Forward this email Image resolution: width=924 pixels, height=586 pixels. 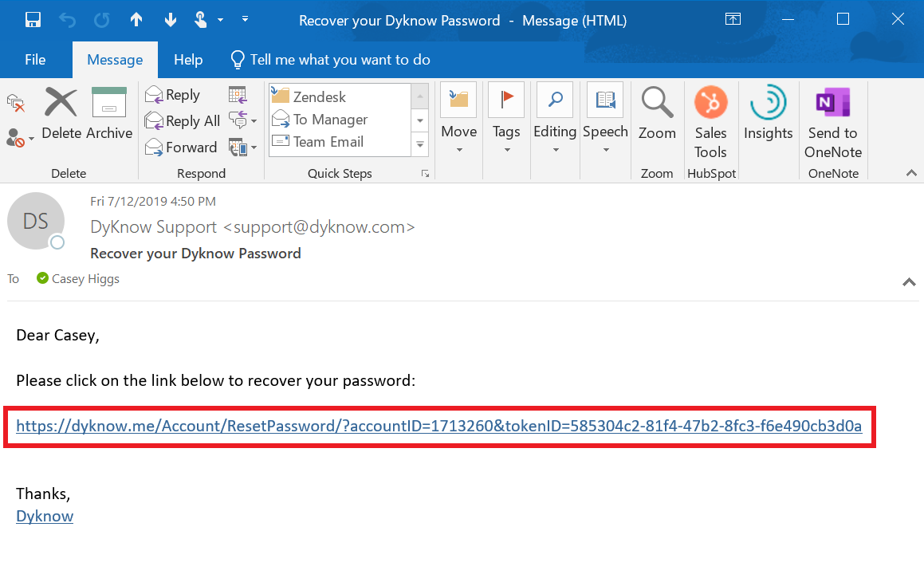[x=181, y=147]
